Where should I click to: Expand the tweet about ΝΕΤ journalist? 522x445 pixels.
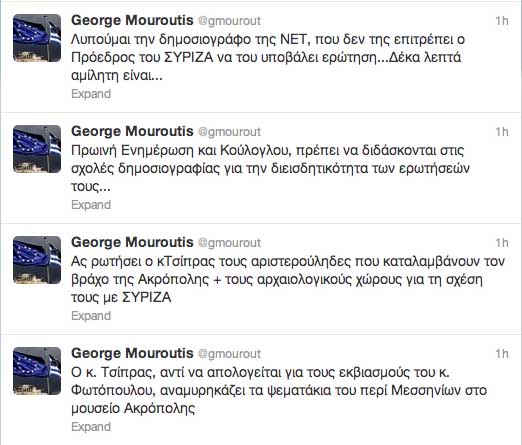tap(91, 94)
